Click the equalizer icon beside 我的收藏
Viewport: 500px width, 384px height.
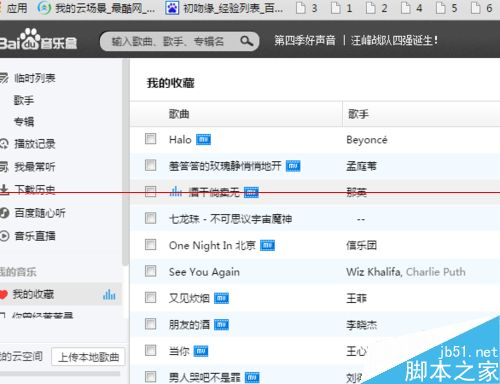tap(109, 295)
